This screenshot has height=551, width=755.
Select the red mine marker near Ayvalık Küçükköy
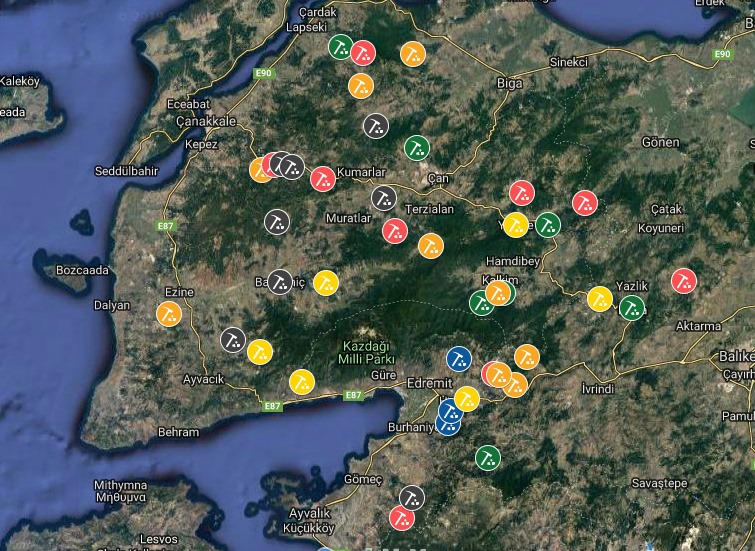pos(402,518)
